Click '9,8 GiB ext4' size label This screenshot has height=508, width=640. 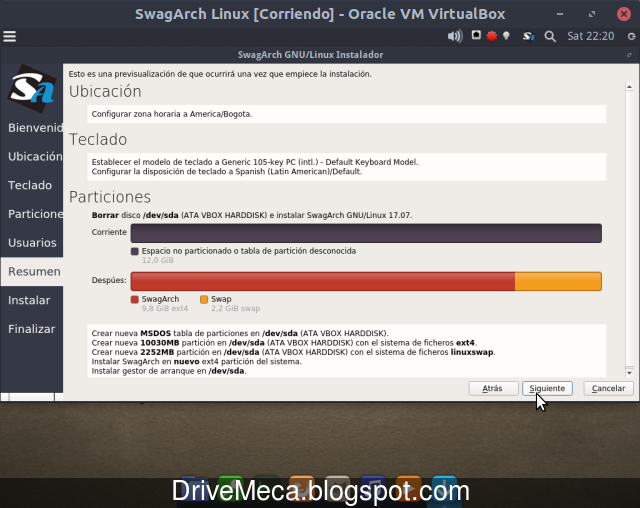pyautogui.click(x=165, y=308)
